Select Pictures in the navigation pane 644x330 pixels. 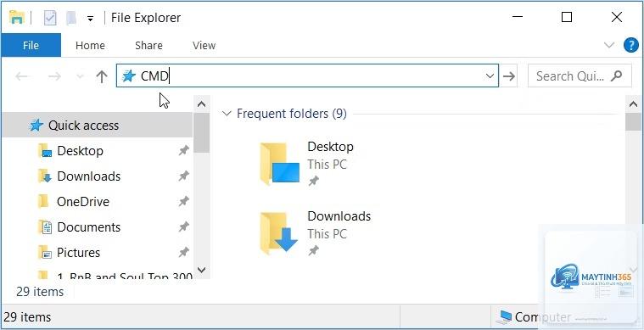coord(78,253)
